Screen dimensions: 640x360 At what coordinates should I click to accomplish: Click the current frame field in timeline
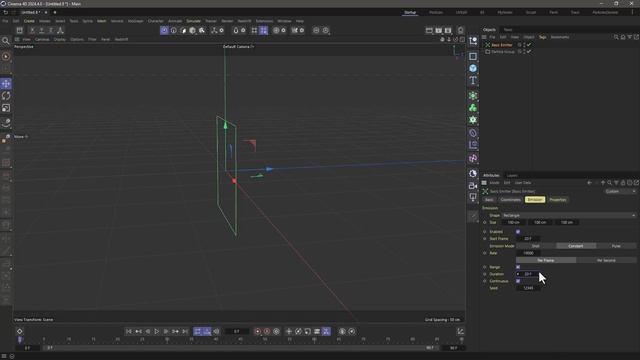pyautogui.click(x=237, y=331)
